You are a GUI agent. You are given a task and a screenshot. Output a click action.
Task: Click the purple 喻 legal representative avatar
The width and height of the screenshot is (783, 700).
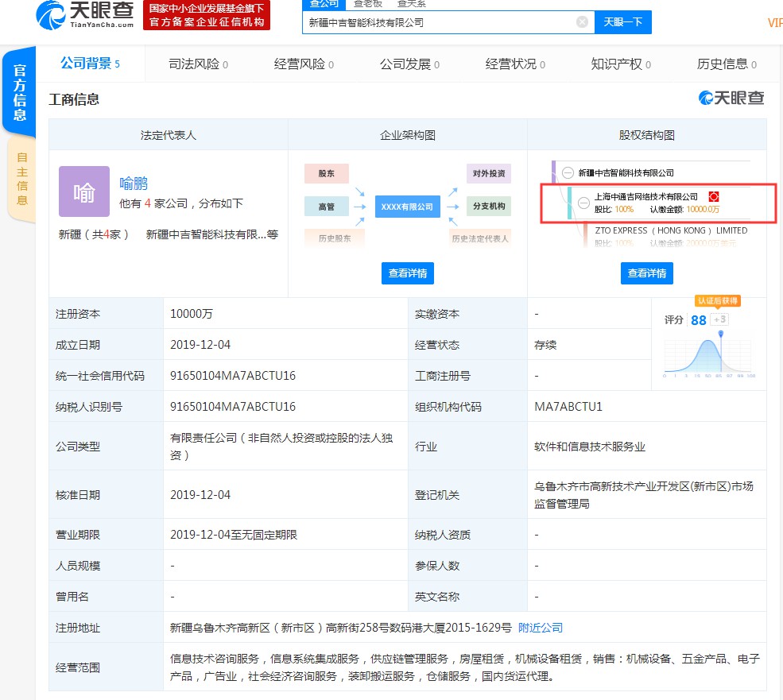84,191
